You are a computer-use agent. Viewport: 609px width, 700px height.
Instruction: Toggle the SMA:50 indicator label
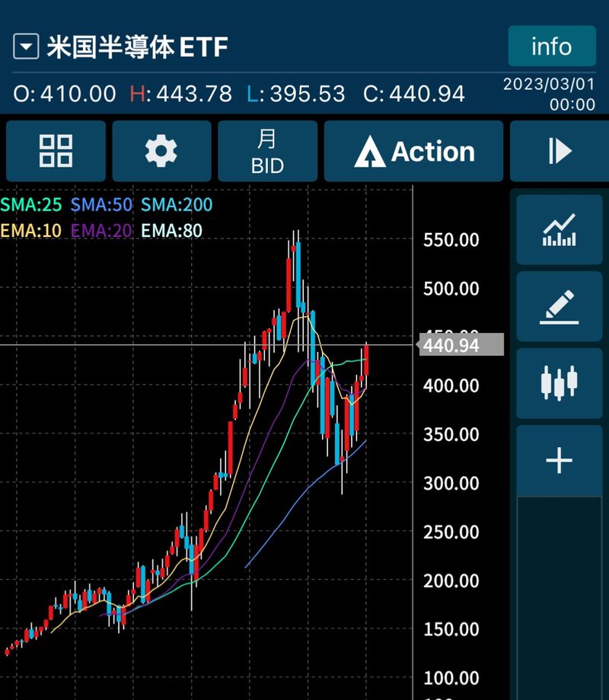pos(101,205)
